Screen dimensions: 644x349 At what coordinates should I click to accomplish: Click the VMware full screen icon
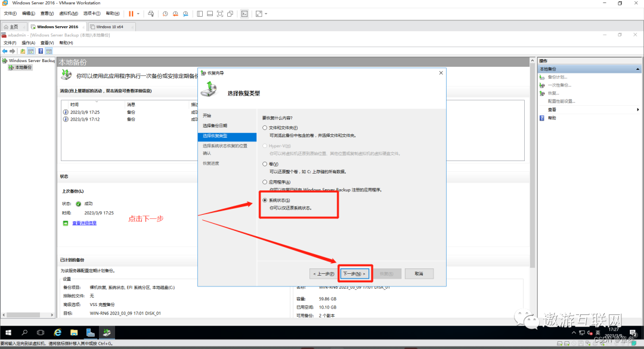tap(220, 14)
